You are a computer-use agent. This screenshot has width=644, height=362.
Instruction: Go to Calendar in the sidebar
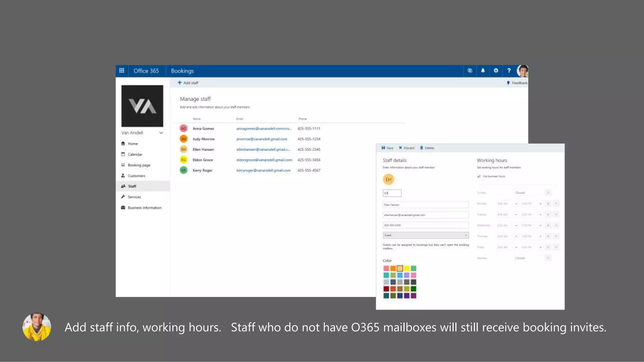click(135, 154)
